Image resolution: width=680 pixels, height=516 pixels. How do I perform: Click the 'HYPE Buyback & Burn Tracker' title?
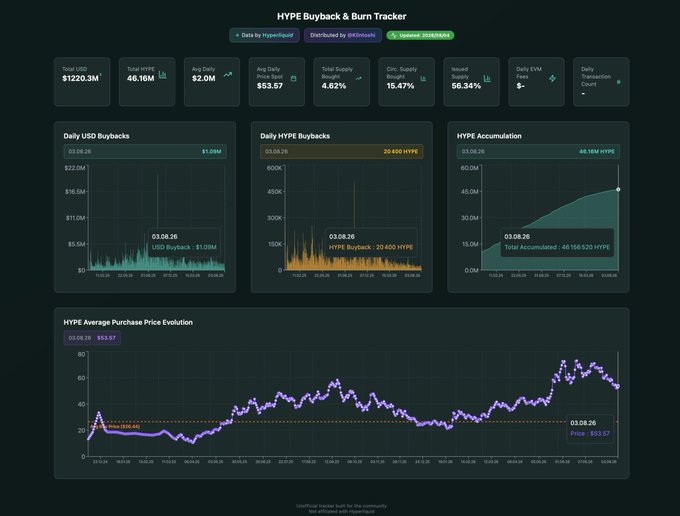pyautogui.click(x=342, y=16)
